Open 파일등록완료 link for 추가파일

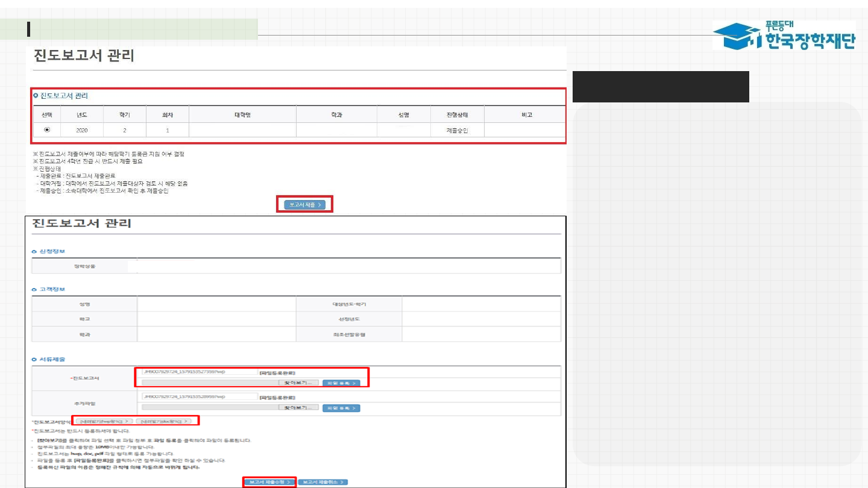pos(277,398)
